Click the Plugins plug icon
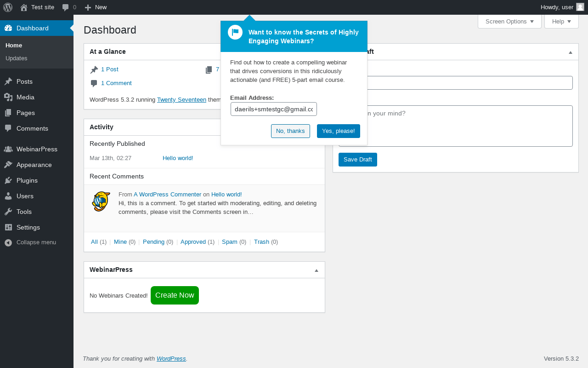 pyautogui.click(x=8, y=180)
